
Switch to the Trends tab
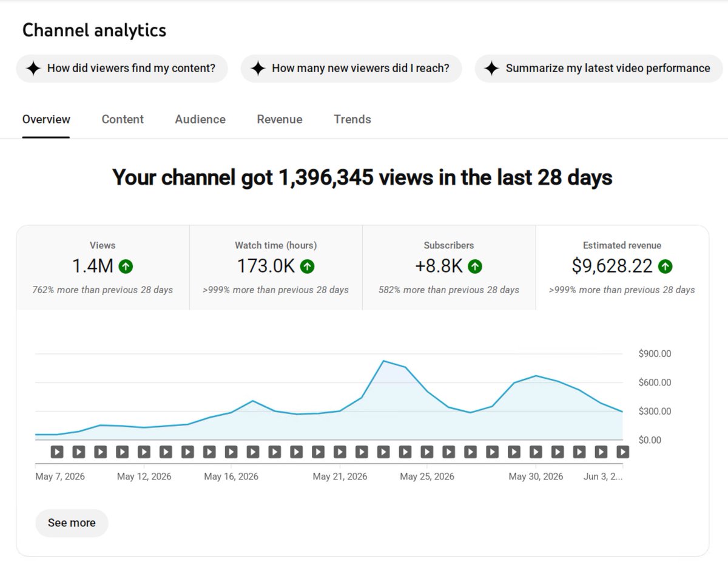click(352, 120)
